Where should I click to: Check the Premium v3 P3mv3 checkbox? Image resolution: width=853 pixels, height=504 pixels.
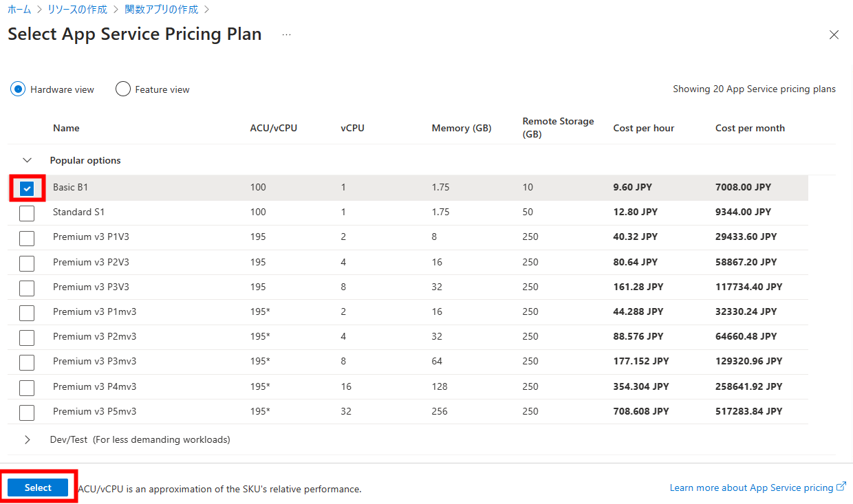tap(27, 362)
